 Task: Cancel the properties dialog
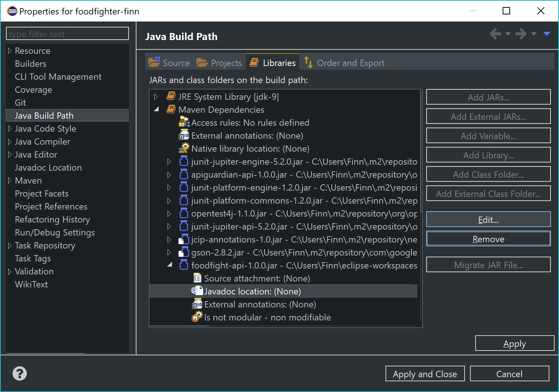[x=509, y=374]
